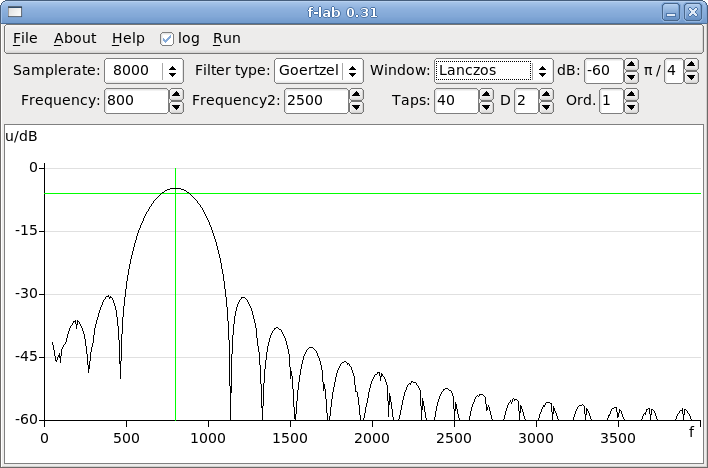708x468 pixels.
Task: Minimize the f-lab window
Action: click(671, 12)
